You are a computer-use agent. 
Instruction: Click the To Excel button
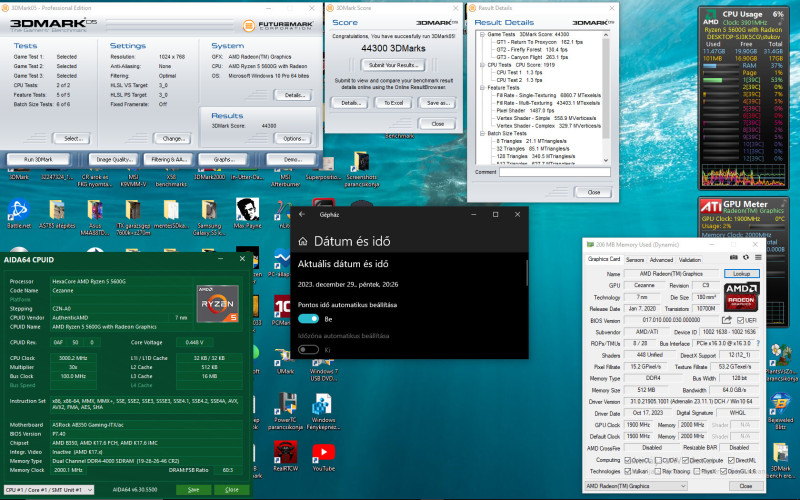pyautogui.click(x=393, y=103)
